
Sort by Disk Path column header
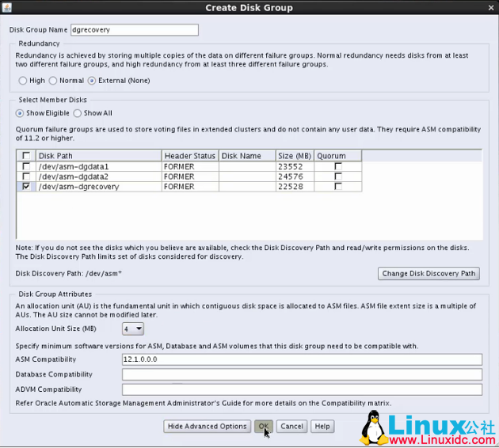99,156
